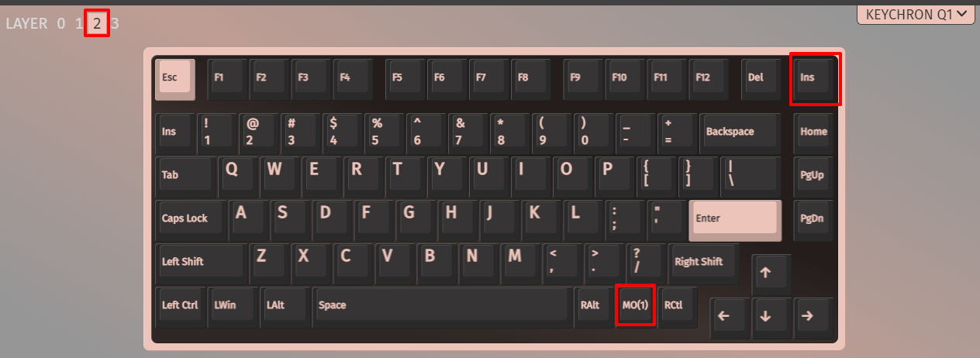Select the MO(1) key
The height and width of the screenshot is (358, 980).
point(636,306)
